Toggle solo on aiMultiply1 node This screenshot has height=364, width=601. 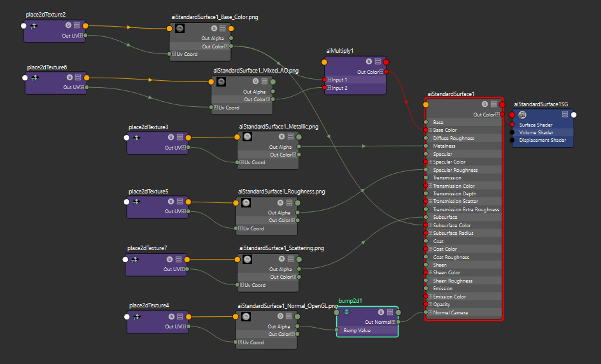point(369,61)
